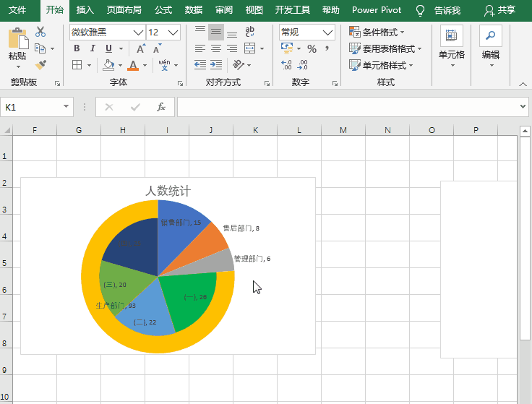Apply comma style format

pos(327,48)
